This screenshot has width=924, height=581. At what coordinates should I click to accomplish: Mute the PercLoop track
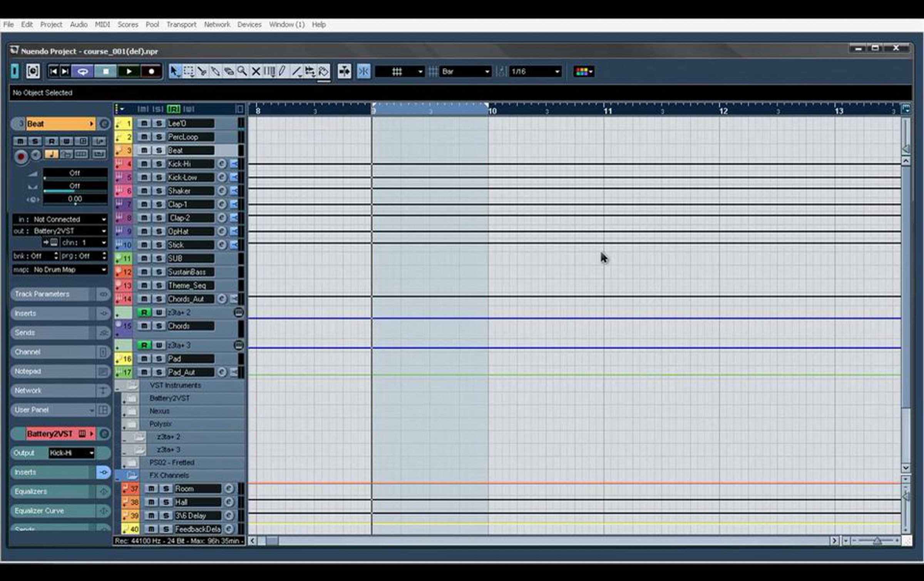(x=144, y=137)
